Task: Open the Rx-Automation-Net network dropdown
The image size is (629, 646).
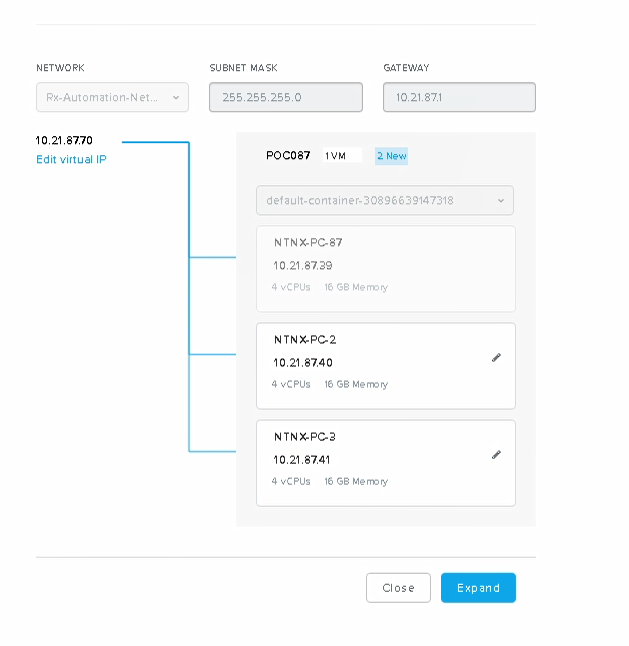Action: click(x=112, y=97)
